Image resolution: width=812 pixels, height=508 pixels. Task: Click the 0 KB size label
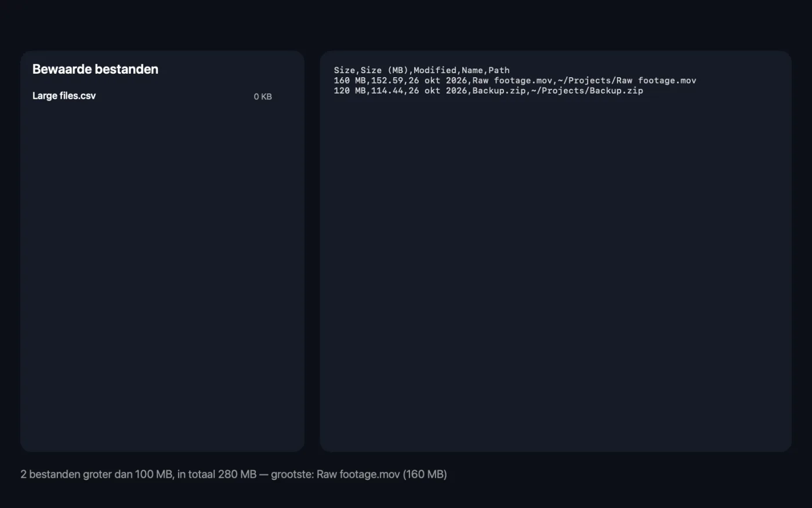click(263, 97)
